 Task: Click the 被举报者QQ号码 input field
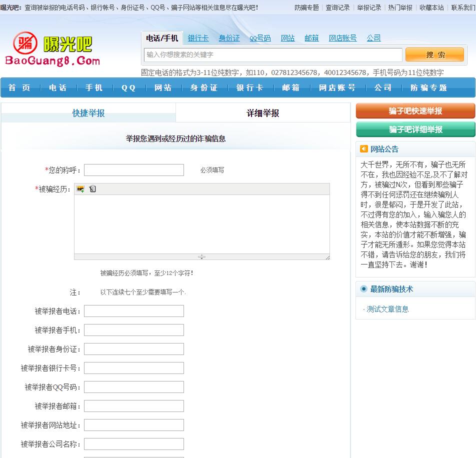coord(134,387)
